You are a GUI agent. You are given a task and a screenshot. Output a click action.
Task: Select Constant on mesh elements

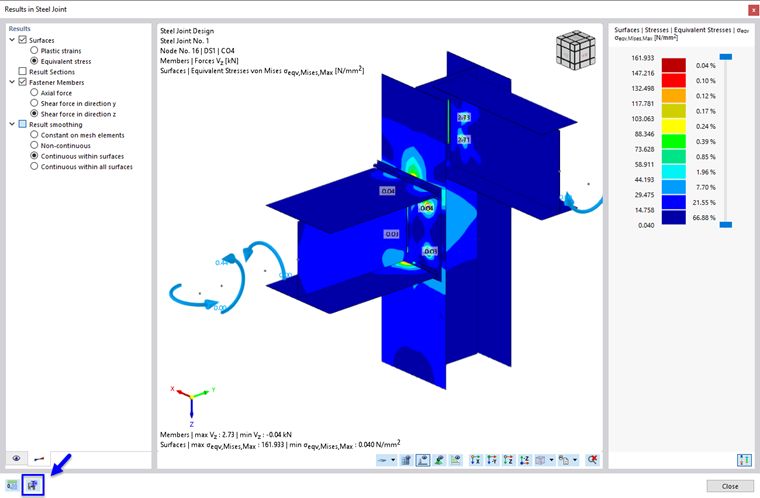[x=34, y=135]
